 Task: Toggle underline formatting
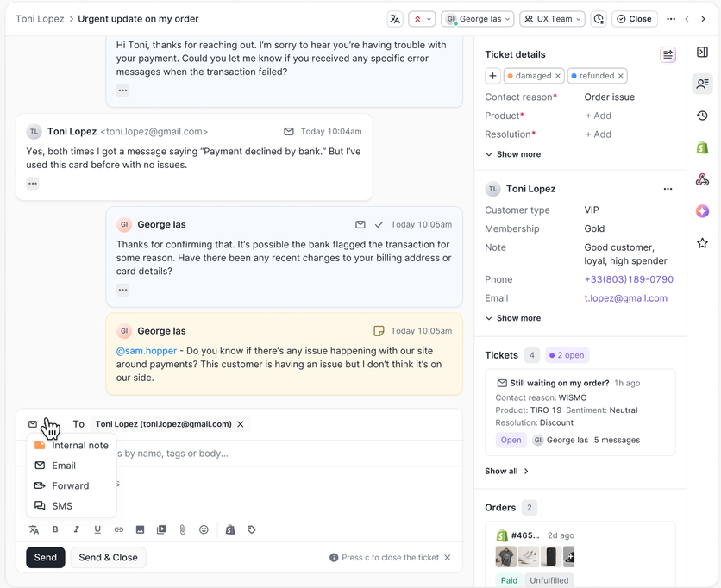coord(97,529)
